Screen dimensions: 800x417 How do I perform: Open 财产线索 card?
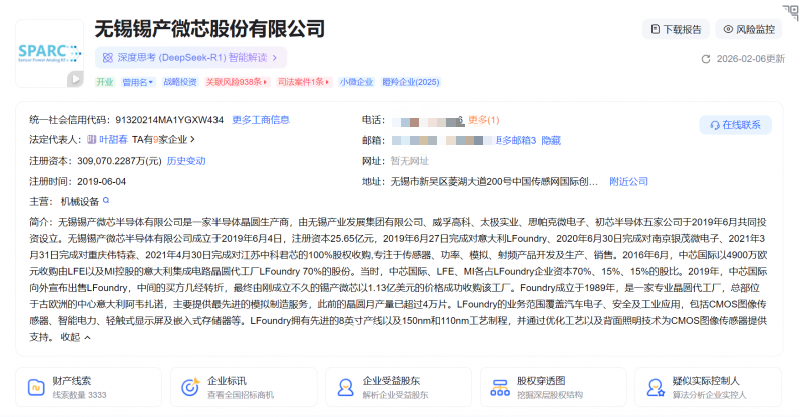pyautogui.click(x=88, y=388)
